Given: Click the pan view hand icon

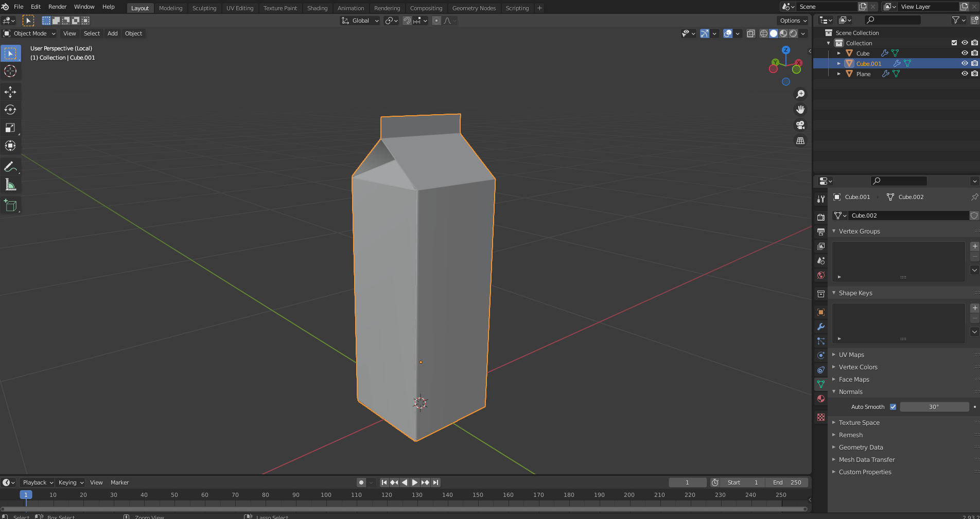Looking at the screenshot, I should pyautogui.click(x=800, y=110).
